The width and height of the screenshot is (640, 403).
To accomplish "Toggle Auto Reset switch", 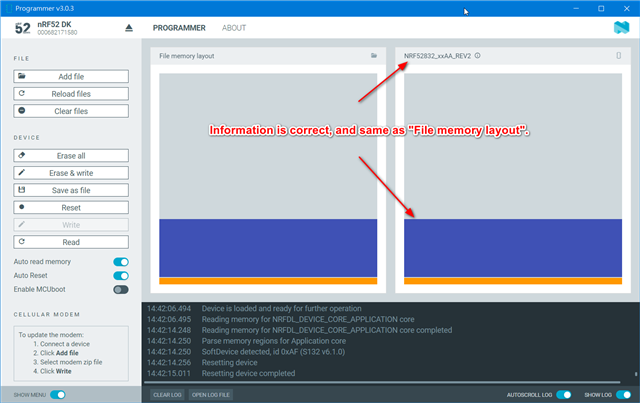I will pos(121,276).
